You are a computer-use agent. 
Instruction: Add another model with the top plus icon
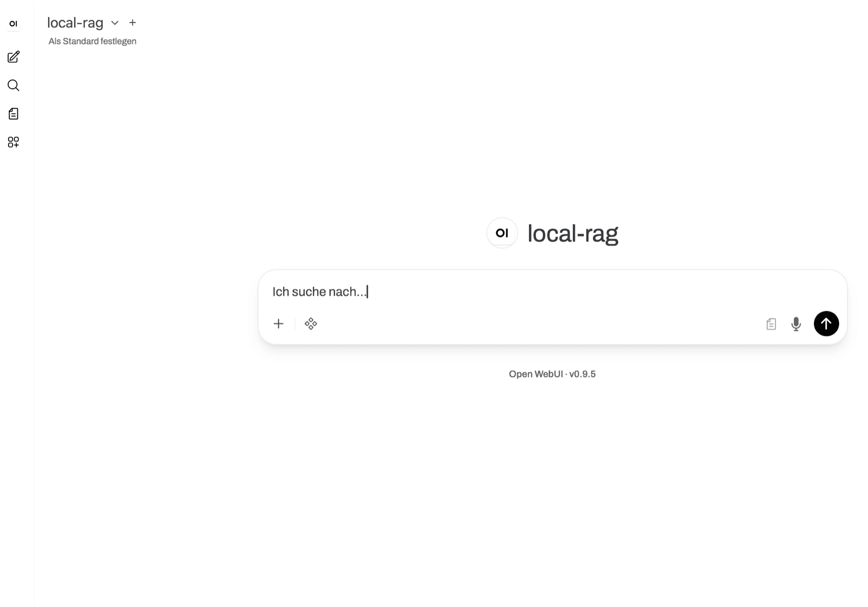pos(133,23)
